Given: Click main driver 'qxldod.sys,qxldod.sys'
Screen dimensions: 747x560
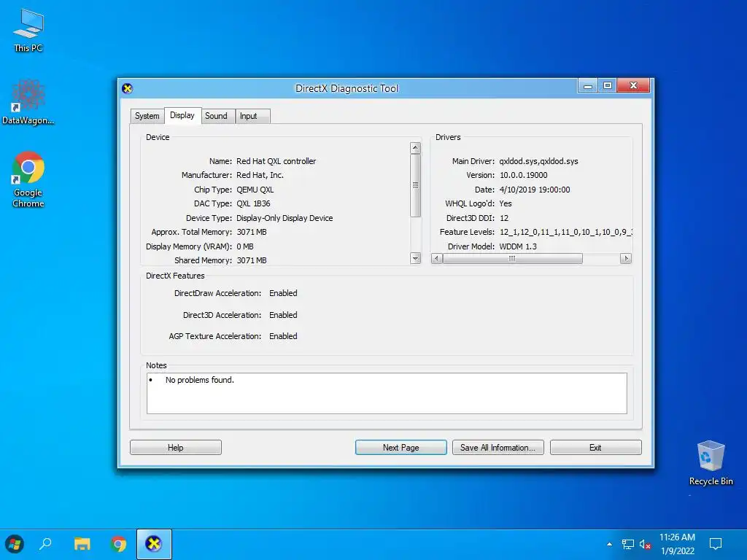Looking at the screenshot, I should pos(539,161).
